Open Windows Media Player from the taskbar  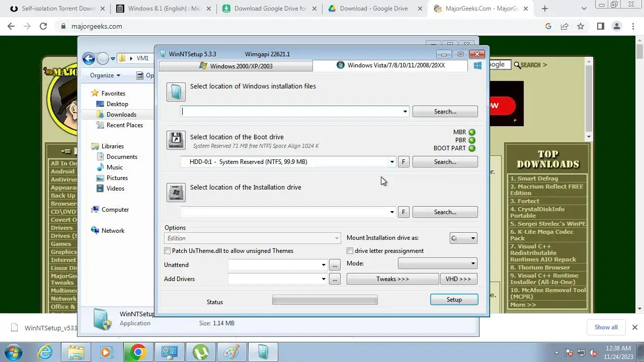[x=106, y=352]
